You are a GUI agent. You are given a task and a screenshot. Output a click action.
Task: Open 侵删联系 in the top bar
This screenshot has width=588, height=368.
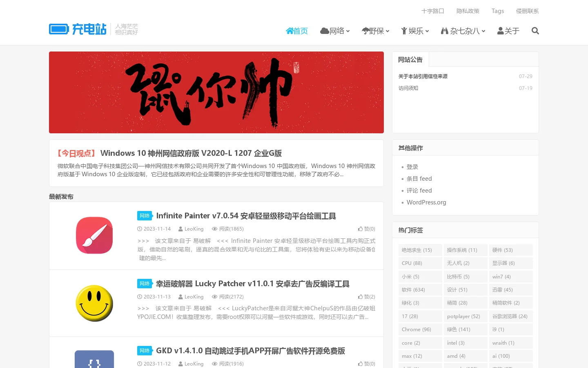click(528, 11)
